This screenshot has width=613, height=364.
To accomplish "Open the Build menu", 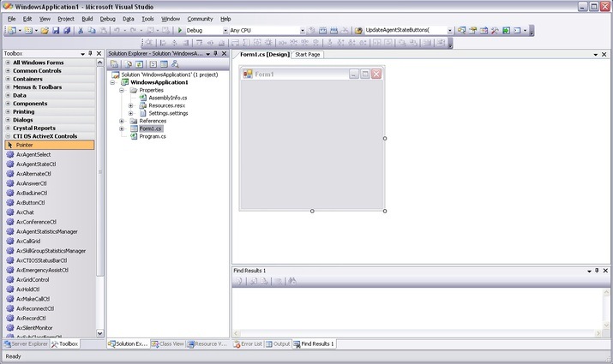I will pyautogui.click(x=87, y=18).
